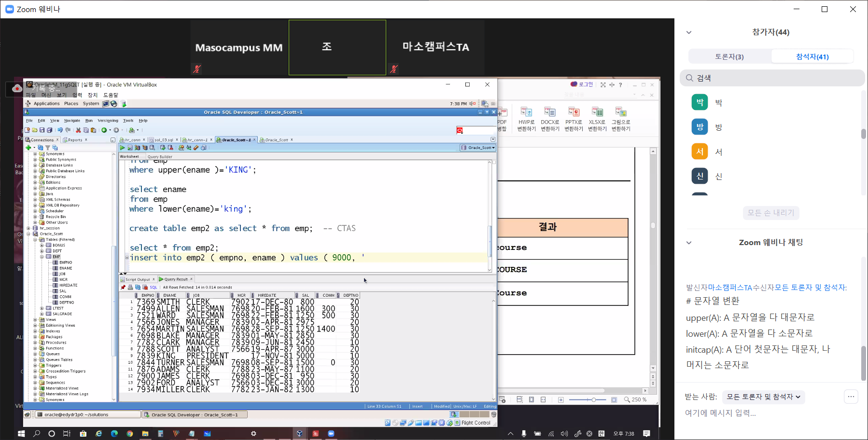Click the Filter funnel icon in Connections
This screenshot has width=868, height=440.
tap(48, 148)
